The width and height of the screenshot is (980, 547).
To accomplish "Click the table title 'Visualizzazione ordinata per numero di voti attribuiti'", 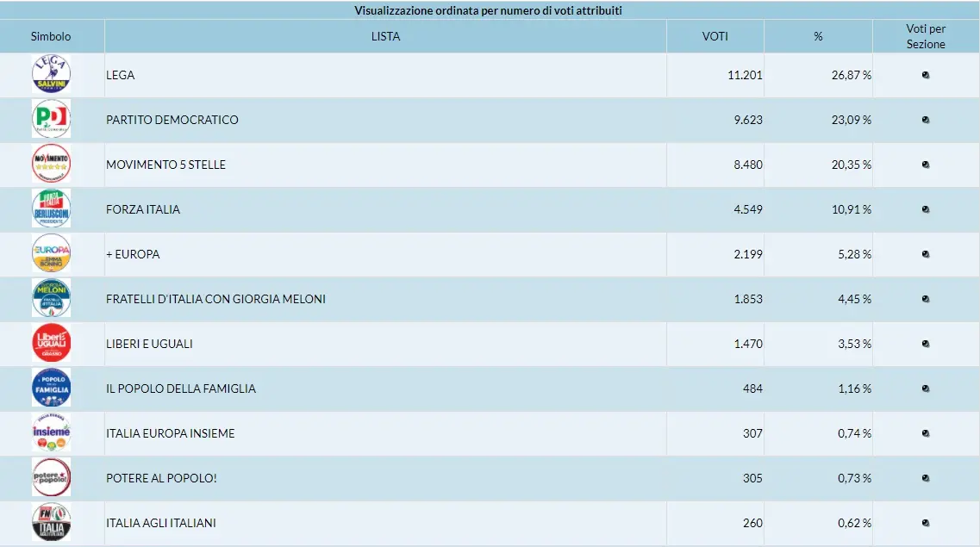I will (x=488, y=10).
